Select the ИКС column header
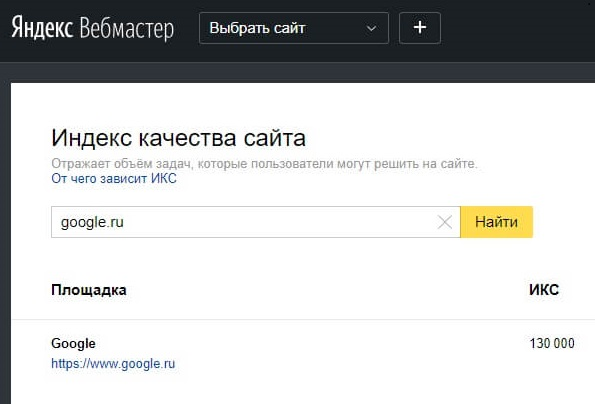Image resolution: width=595 pixels, height=404 pixels. 544,290
